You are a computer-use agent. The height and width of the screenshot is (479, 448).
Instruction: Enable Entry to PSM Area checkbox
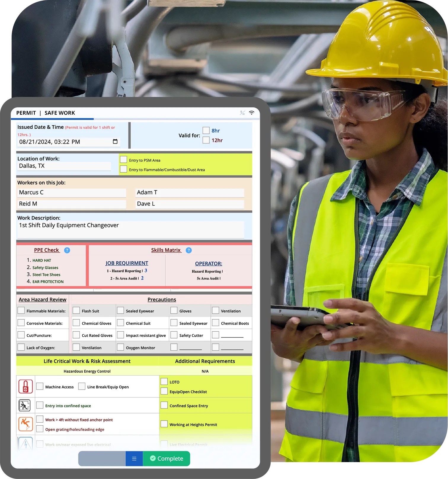[124, 160]
